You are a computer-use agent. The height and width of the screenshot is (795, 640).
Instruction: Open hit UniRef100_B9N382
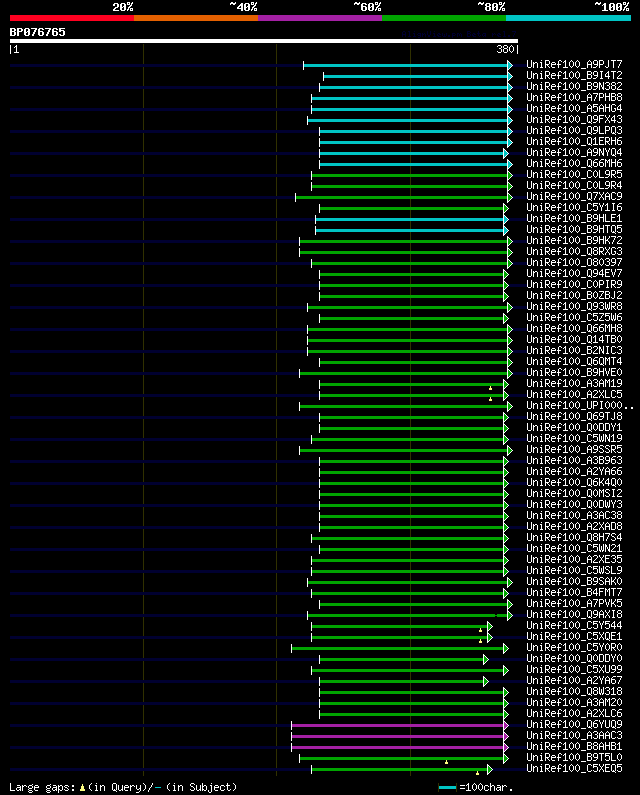574,86
